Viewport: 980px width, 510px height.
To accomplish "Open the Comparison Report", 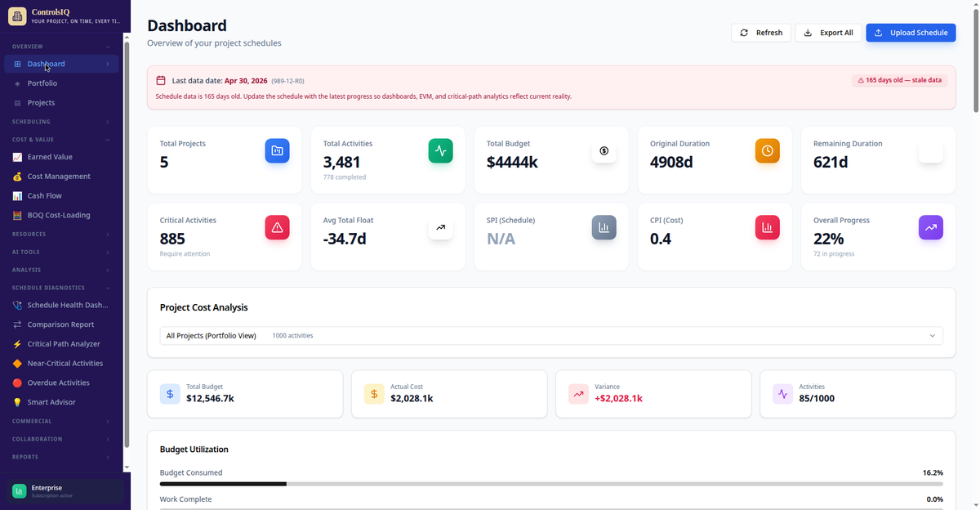I will pos(61,324).
